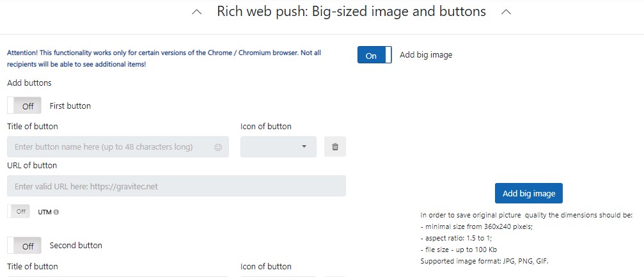The image size is (644, 277).
Task: Open first Icon of button dropdown
Action: 278,146
